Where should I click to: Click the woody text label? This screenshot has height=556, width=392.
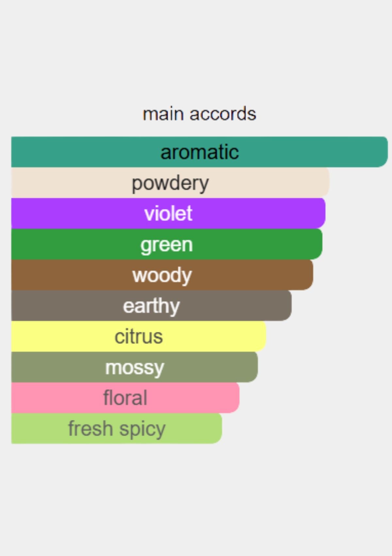[x=162, y=276]
